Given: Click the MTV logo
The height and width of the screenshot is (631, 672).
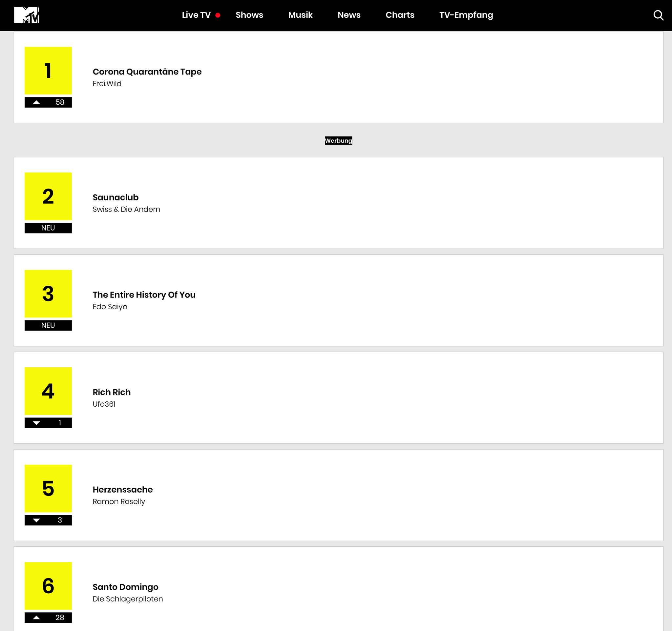Looking at the screenshot, I should click(27, 15).
